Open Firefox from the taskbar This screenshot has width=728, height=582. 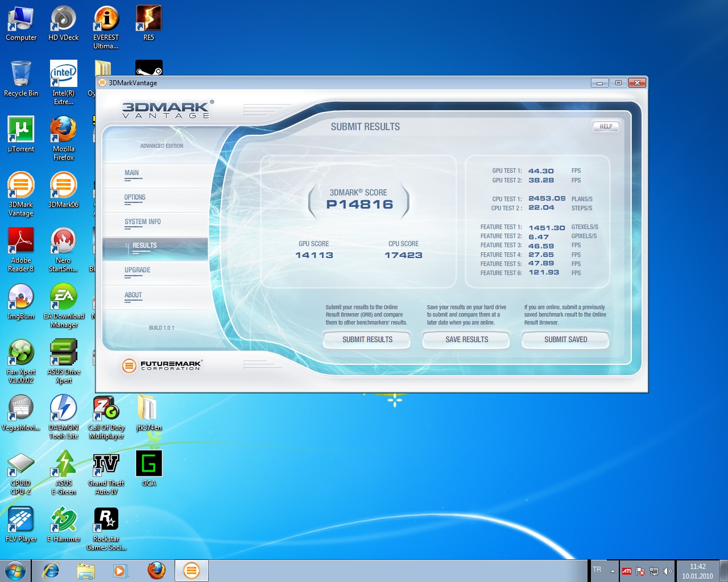[x=156, y=571]
